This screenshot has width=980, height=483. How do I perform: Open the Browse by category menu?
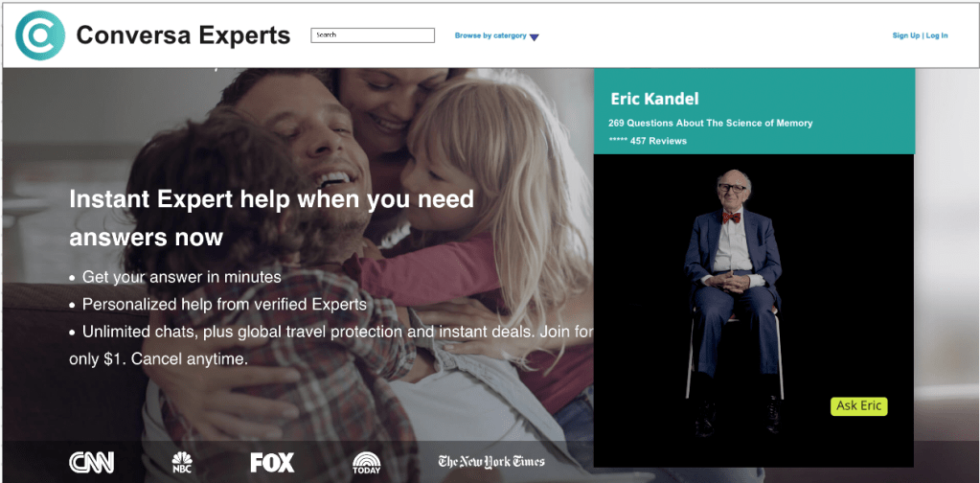tap(490, 35)
